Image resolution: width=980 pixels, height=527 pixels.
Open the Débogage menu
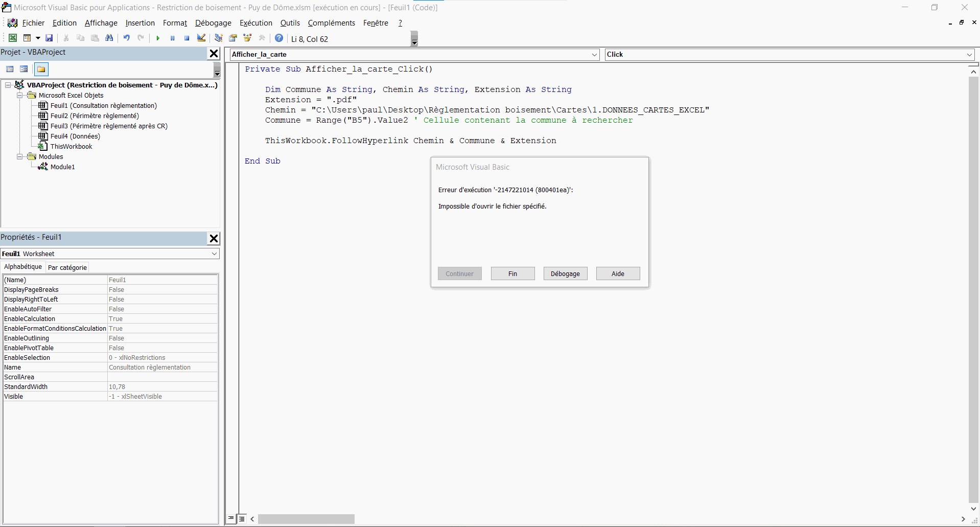click(x=213, y=23)
